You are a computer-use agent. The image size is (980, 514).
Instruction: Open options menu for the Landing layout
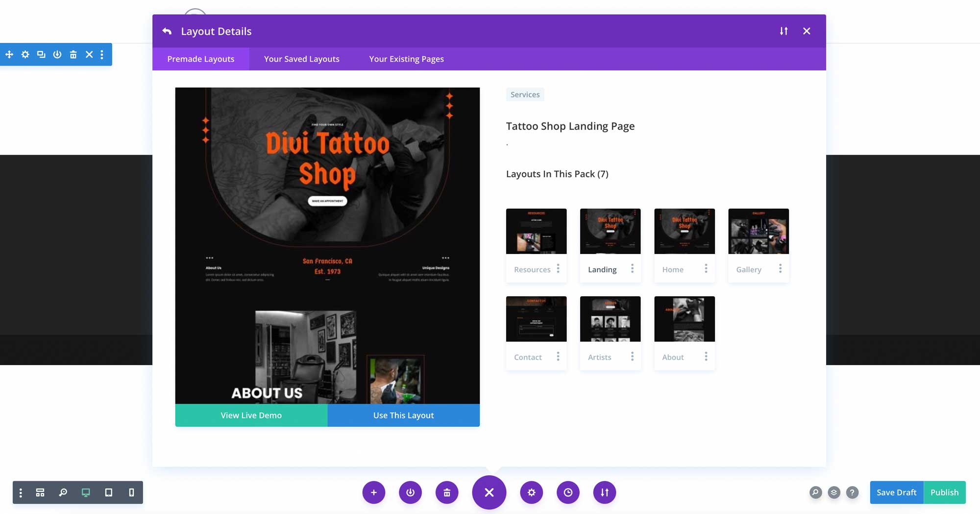point(632,269)
